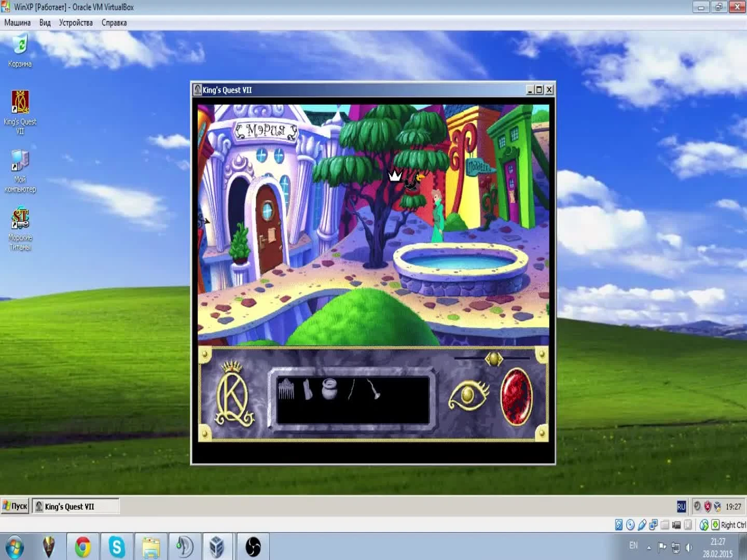Click the Мэрия sign above the entrance
The width and height of the screenshot is (747, 560).
pyautogui.click(x=267, y=130)
